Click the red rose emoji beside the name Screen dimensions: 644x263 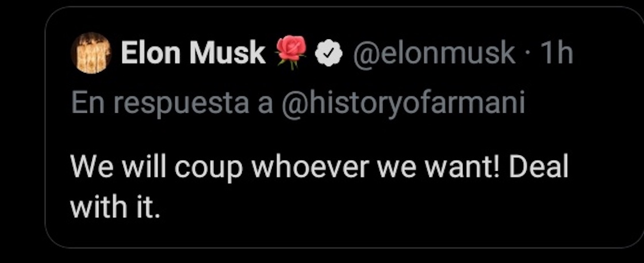pyautogui.click(x=292, y=53)
